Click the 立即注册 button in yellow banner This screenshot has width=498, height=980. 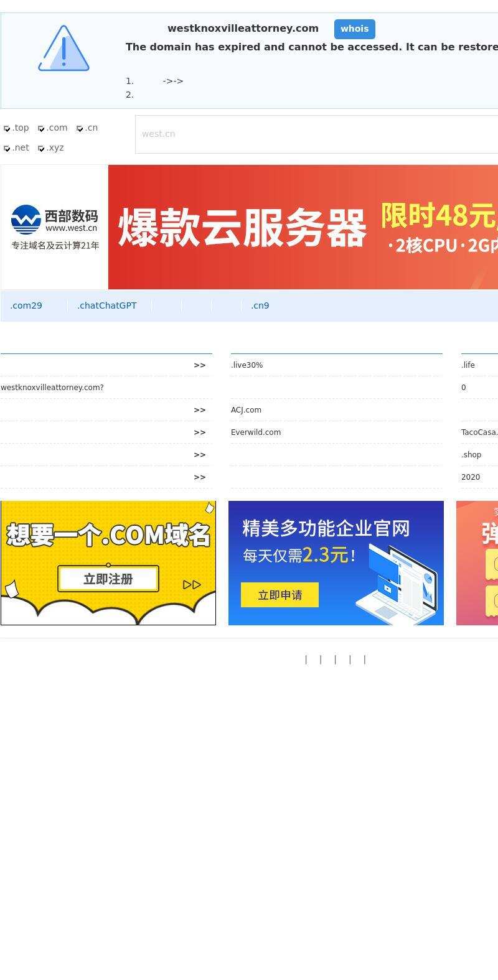tap(108, 579)
